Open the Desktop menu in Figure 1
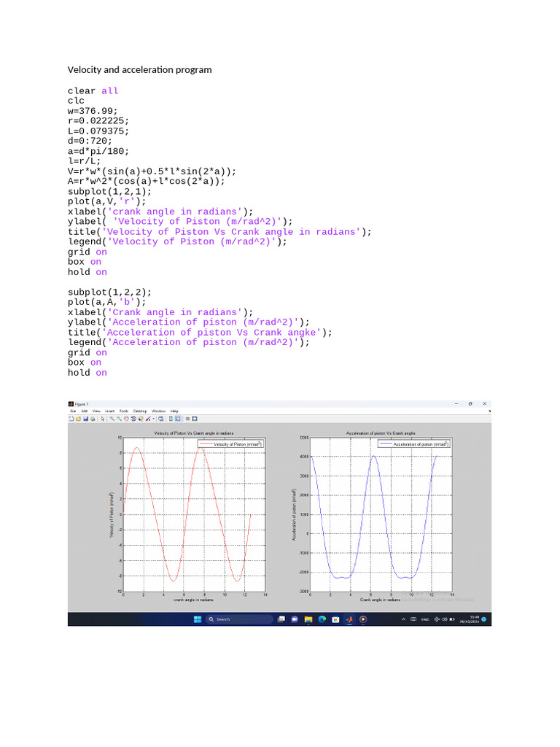This screenshot has height=747, width=560. tap(140, 411)
